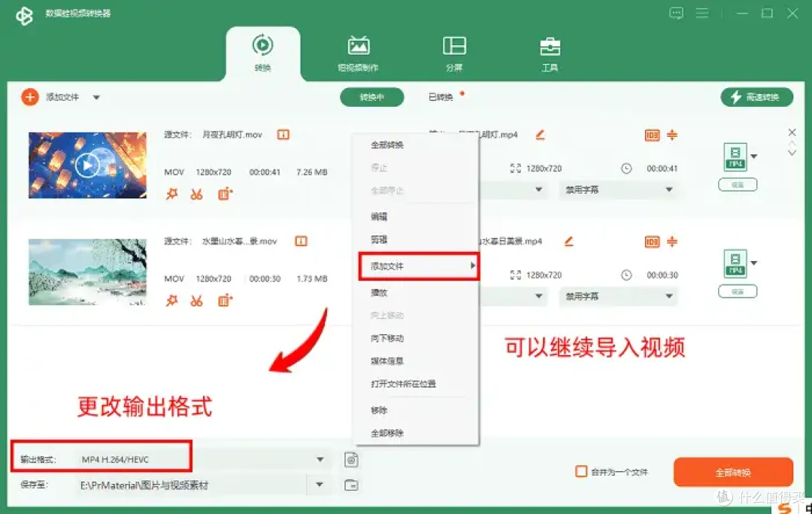Show media info icon for 月夜孔明灯.mov
Screen dimensions: 812x514
click(283, 135)
